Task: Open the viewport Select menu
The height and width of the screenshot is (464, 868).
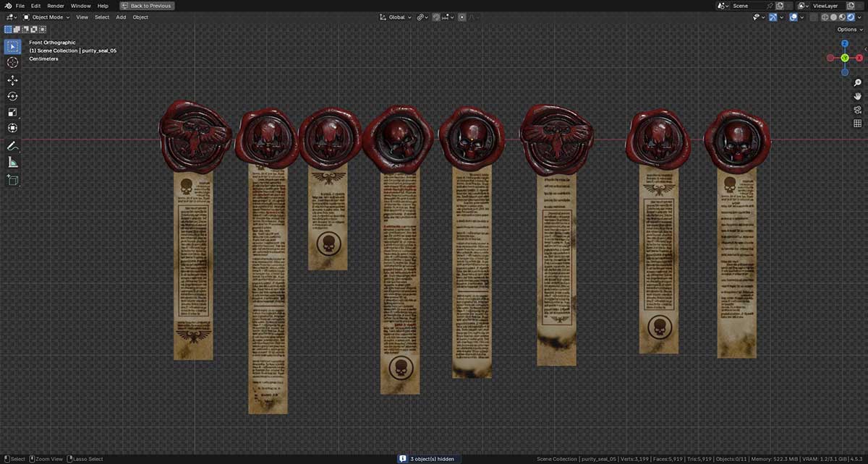Action: tap(102, 17)
